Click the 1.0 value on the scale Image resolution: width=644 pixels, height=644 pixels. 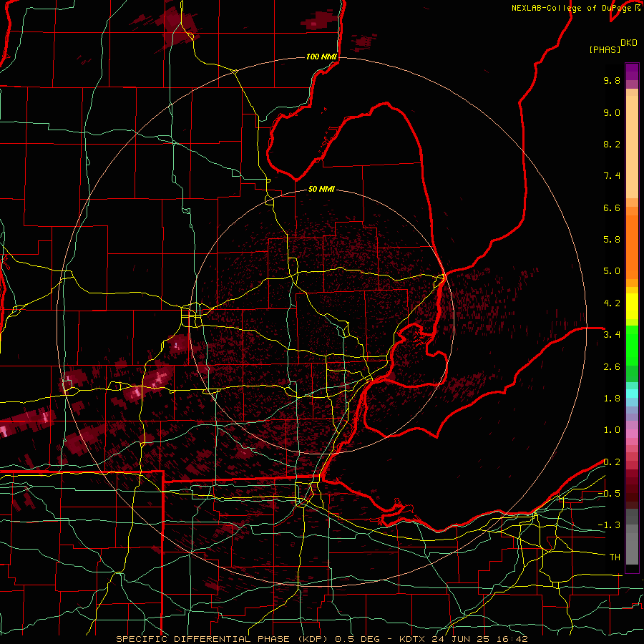pos(612,430)
